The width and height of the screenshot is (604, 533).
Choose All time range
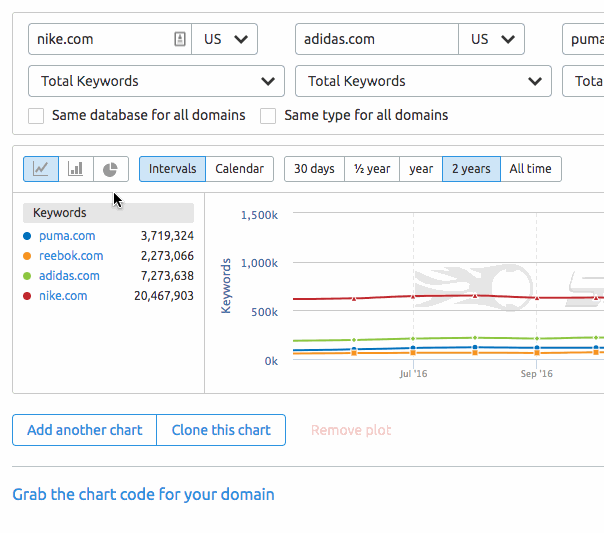click(531, 169)
